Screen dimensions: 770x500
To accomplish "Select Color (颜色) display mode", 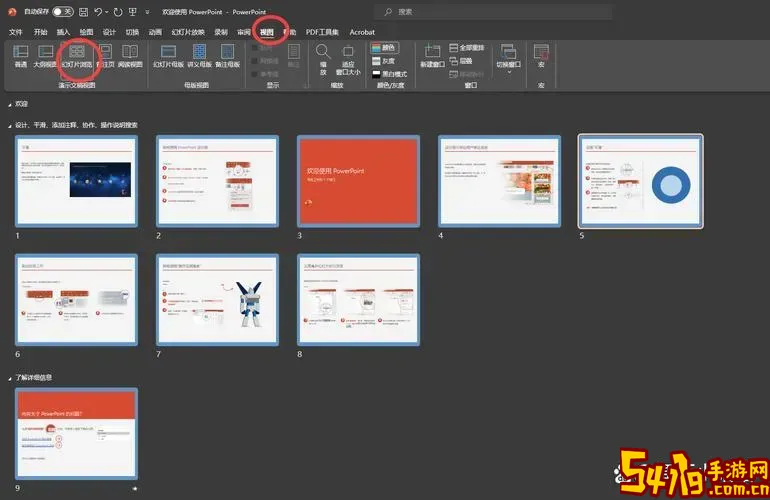I will 384,48.
